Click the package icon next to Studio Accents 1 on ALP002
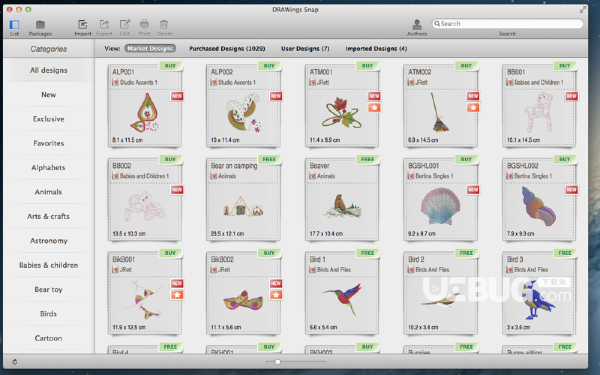Image resolution: width=600 pixels, height=375 pixels. pos(214,82)
